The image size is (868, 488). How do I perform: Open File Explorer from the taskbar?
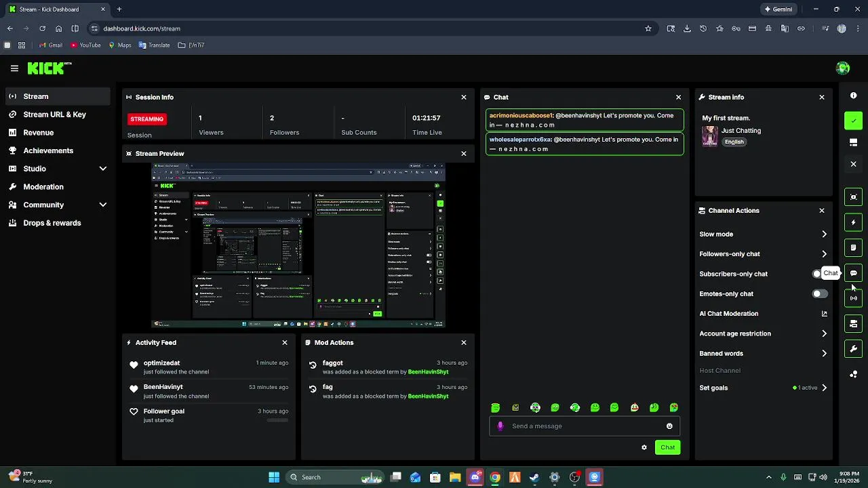[x=455, y=477]
